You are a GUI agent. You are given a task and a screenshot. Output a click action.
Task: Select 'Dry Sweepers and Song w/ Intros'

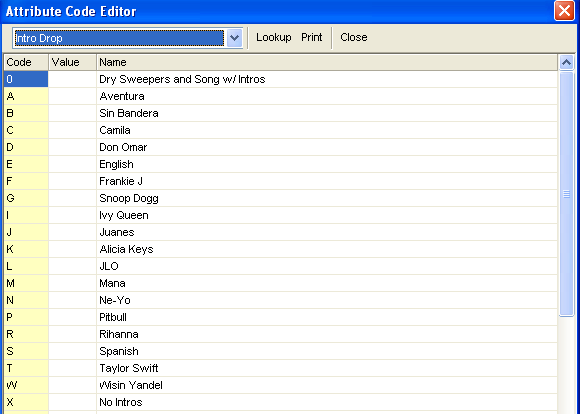(x=327, y=79)
